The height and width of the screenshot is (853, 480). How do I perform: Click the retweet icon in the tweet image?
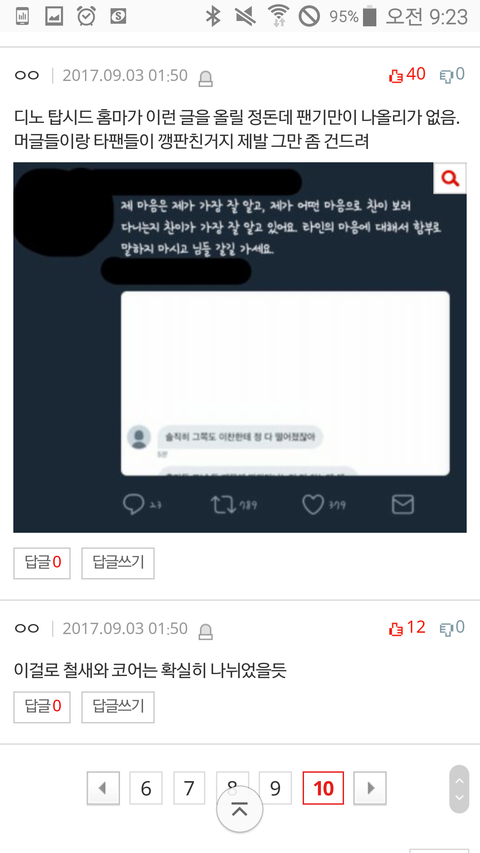click(224, 505)
